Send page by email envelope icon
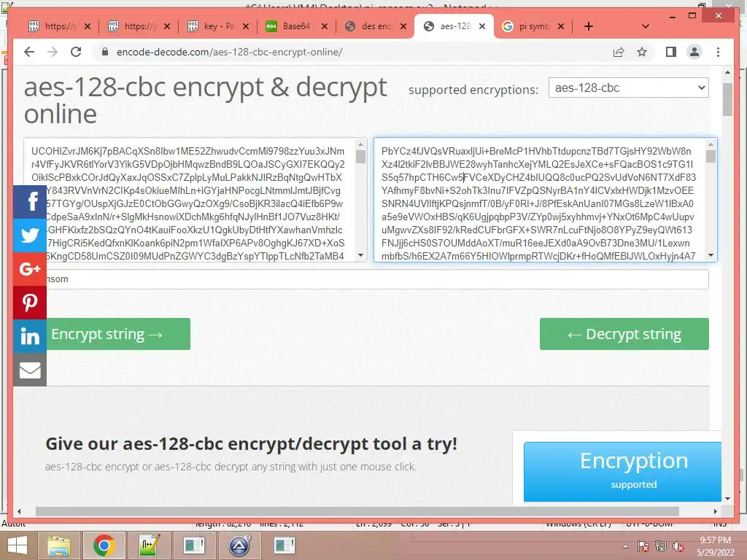The height and width of the screenshot is (560, 747). click(x=29, y=370)
